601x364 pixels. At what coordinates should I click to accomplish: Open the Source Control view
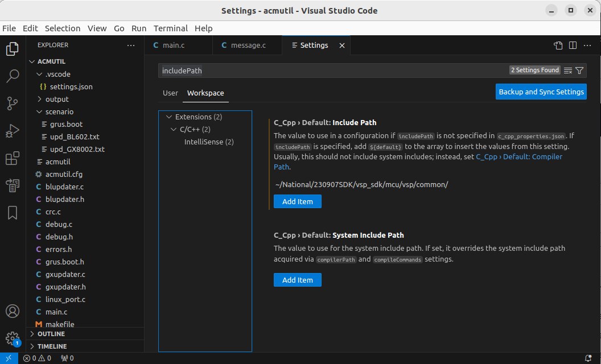pyautogui.click(x=13, y=104)
